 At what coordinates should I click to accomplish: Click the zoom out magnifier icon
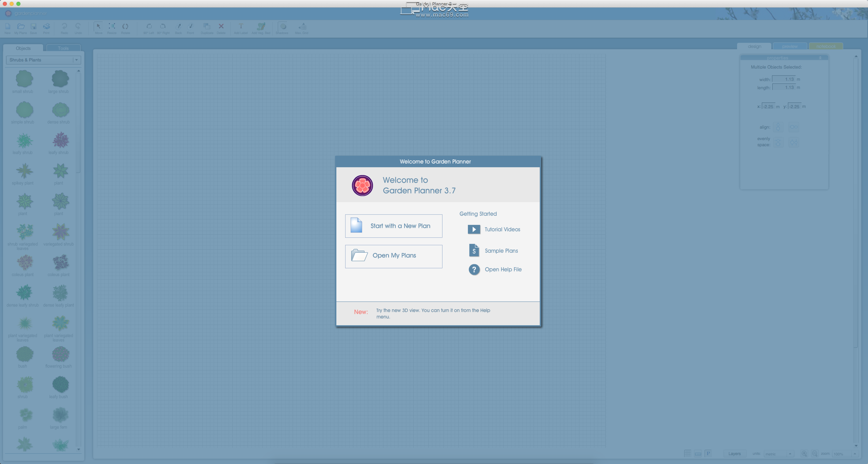(x=814, y=453)
